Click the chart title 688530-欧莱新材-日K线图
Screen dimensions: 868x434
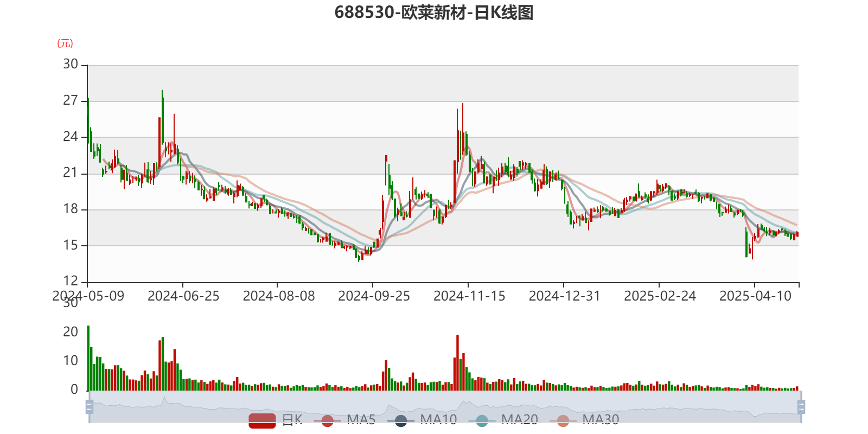tap(434, 12)
